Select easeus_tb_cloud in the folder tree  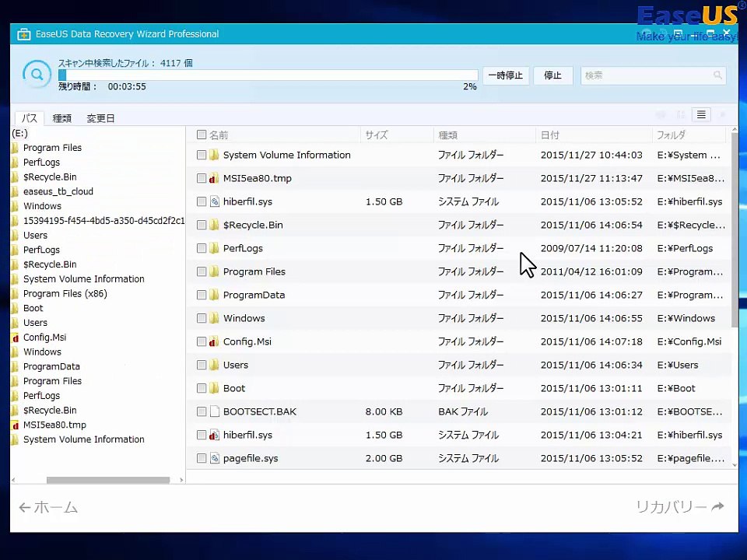tap(58, 191)
